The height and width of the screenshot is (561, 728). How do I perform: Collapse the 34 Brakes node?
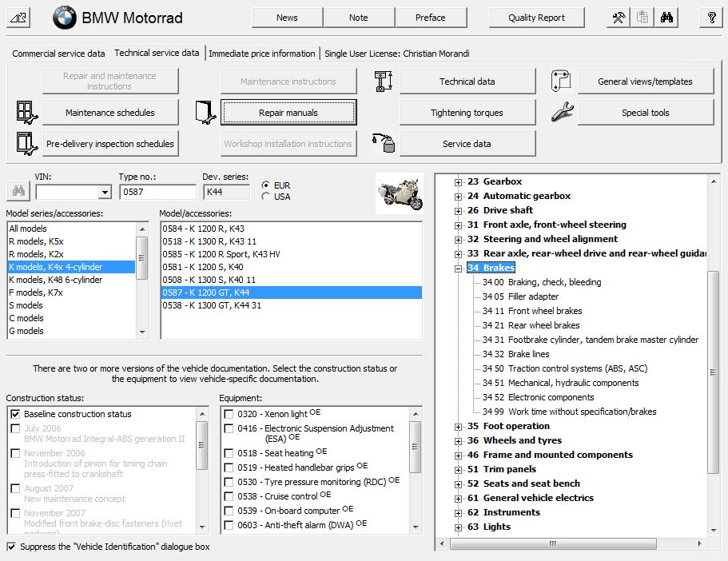(x=458, y=269)
